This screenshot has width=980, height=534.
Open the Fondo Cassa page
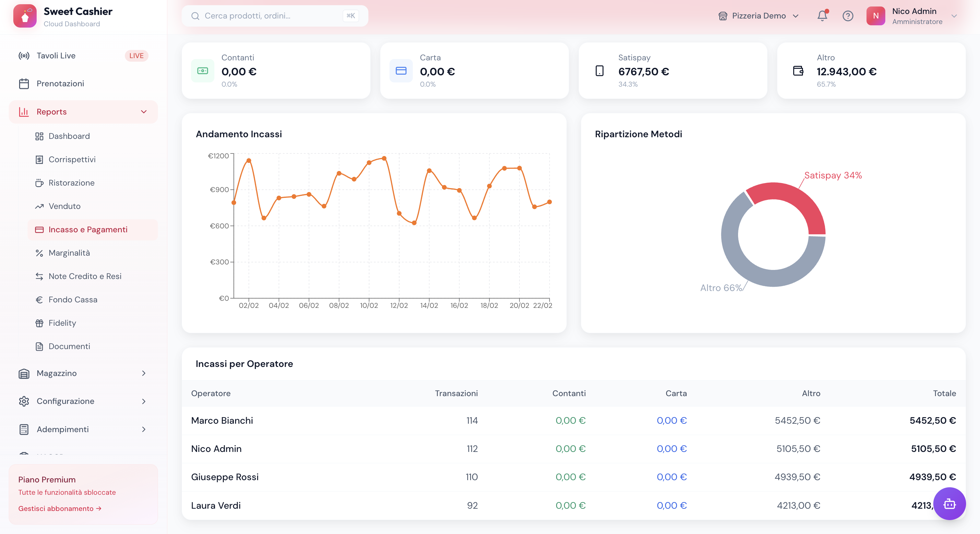click(x=73, y=299)
